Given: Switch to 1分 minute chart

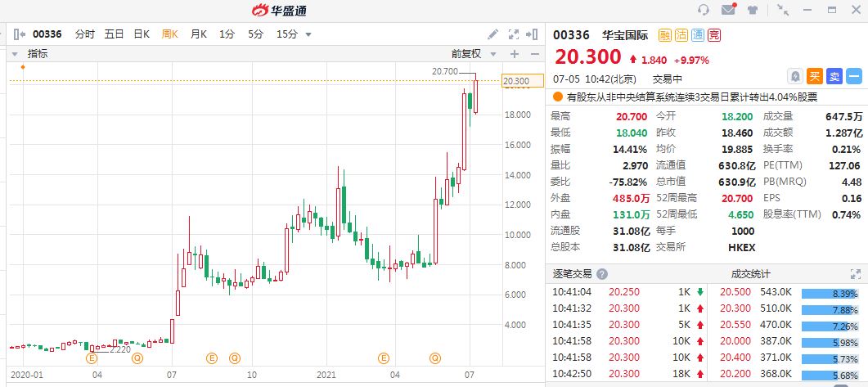Looking at the screenshot, I should (227, 34).
